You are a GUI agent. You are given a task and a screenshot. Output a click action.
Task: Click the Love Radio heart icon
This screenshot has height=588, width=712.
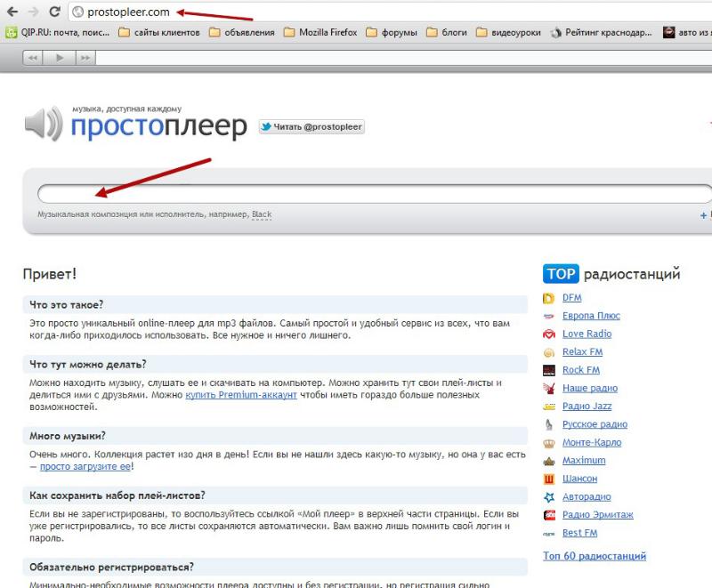point(549,334)
